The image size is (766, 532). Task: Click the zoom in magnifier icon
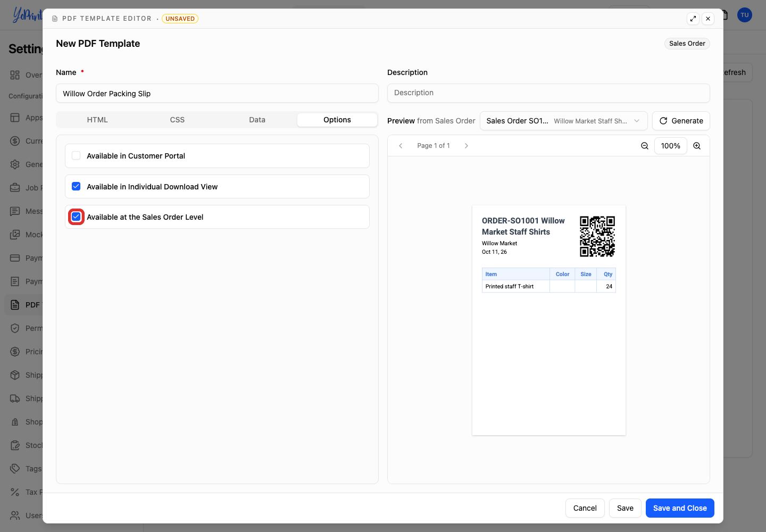697,146
